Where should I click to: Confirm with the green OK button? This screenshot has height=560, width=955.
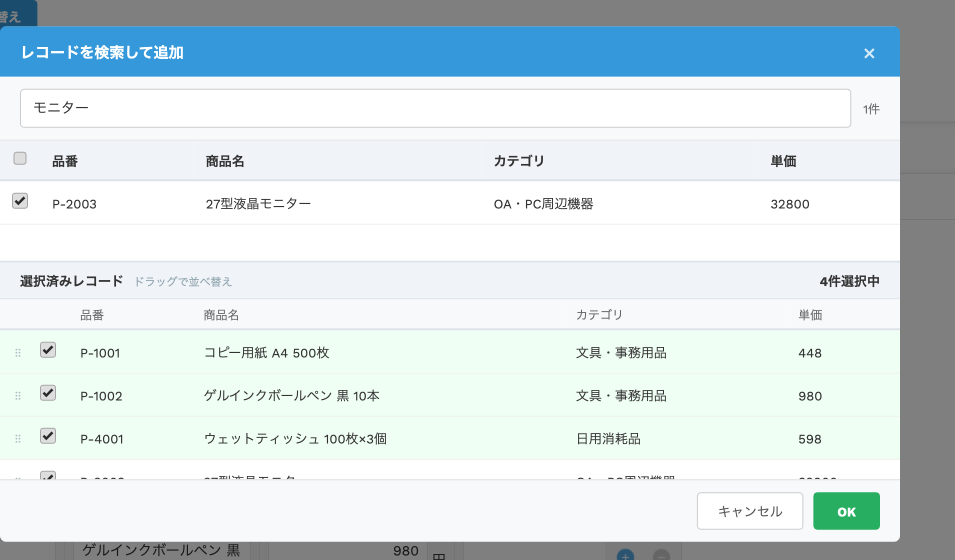click(x=846, y=511)
